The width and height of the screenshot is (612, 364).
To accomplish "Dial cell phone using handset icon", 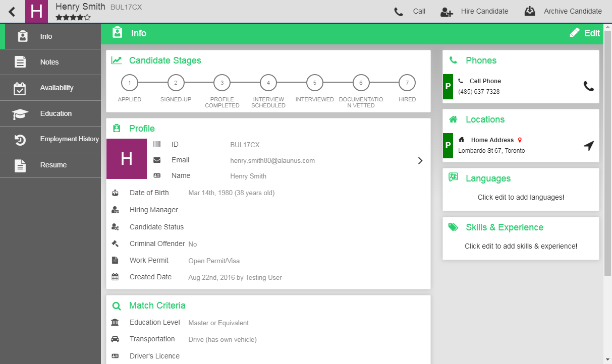I will pyautogui.click(x=589, y=86).
